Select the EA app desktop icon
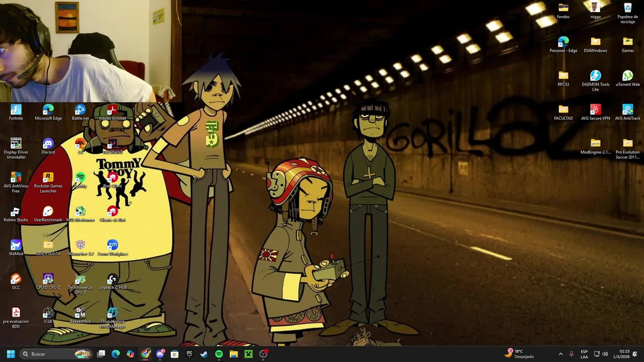 coord(80,146)
